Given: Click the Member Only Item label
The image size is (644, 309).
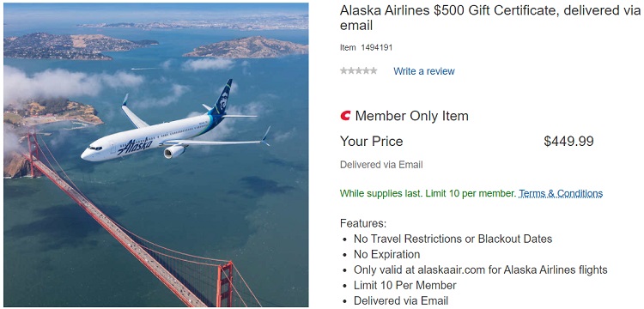Looking at the screenshot, I should 411,116.
